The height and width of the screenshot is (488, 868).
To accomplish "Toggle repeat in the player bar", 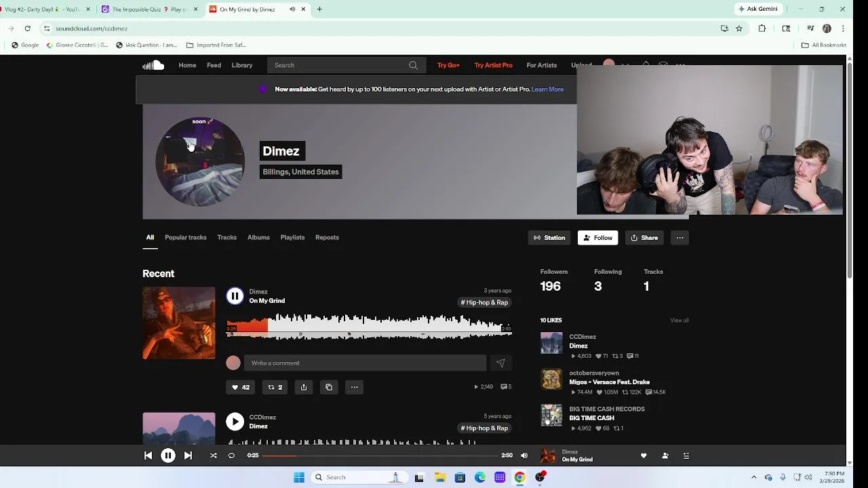I will tap(231, 455).
